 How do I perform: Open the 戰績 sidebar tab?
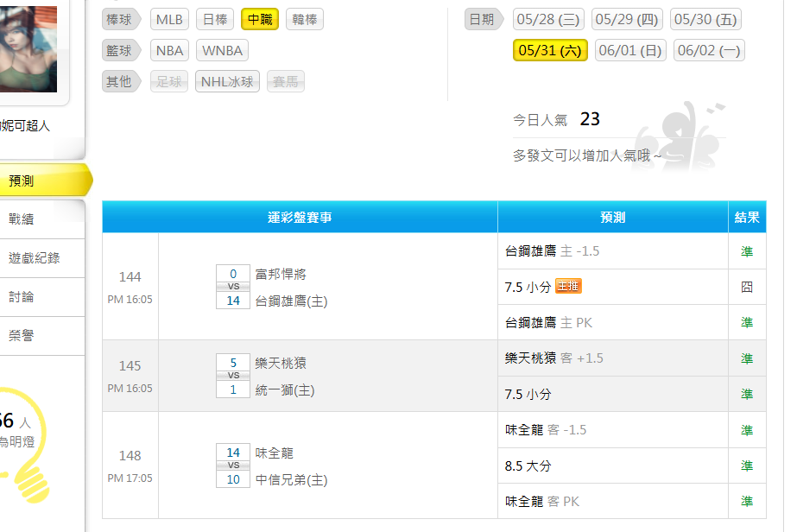[x=42, y=219]
